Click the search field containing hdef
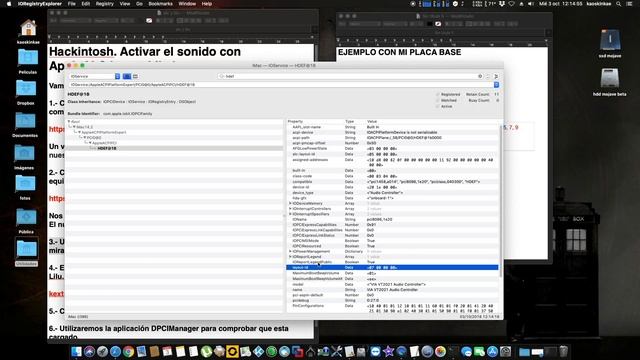The image size is (640, 360). (x=351, y=76)
